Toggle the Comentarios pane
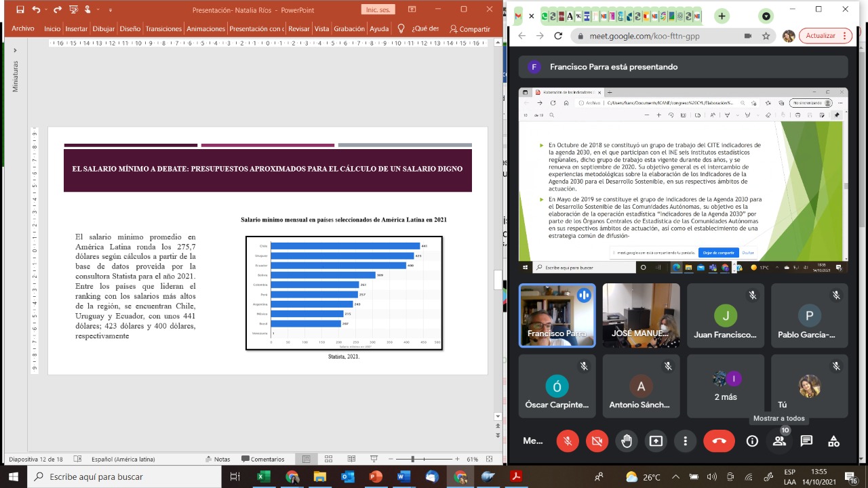This screenshot has width=868, height=488. coord(262,459)
